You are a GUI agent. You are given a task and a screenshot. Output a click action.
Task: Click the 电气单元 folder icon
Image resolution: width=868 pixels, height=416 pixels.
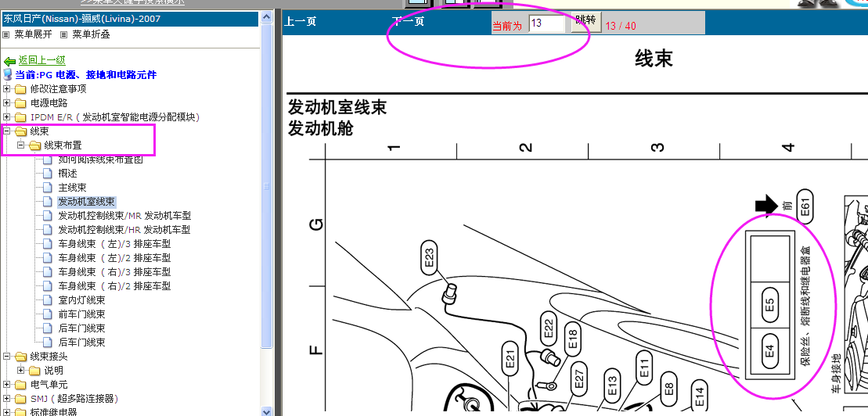tap(20, 385)
